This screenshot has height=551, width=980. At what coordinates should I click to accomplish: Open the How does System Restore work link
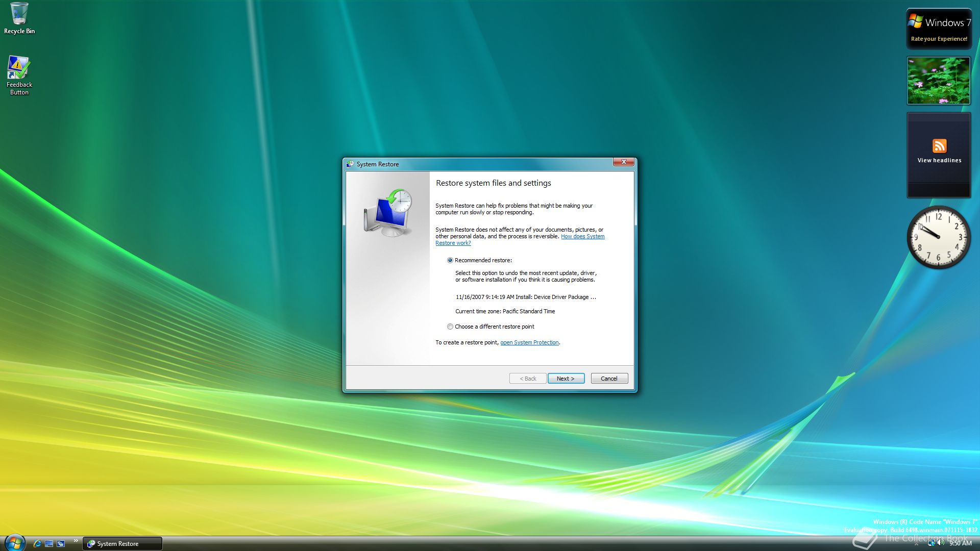(x=582, y=236)
